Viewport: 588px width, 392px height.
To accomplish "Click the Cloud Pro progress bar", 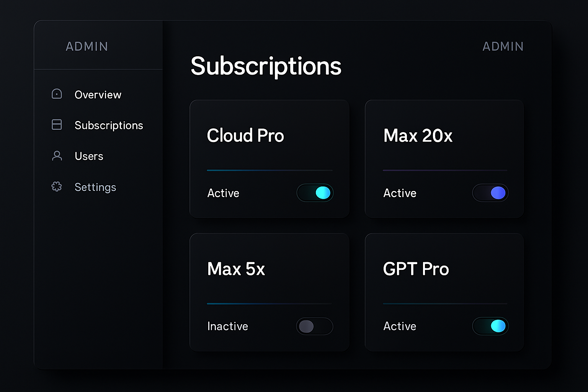I will 269,170.
